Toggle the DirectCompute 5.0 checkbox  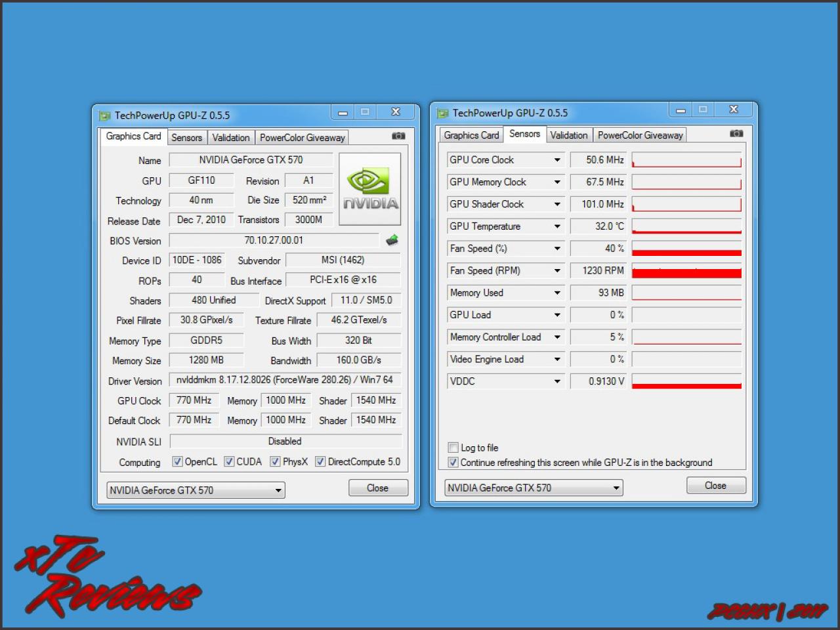click(x=320, y=461)
